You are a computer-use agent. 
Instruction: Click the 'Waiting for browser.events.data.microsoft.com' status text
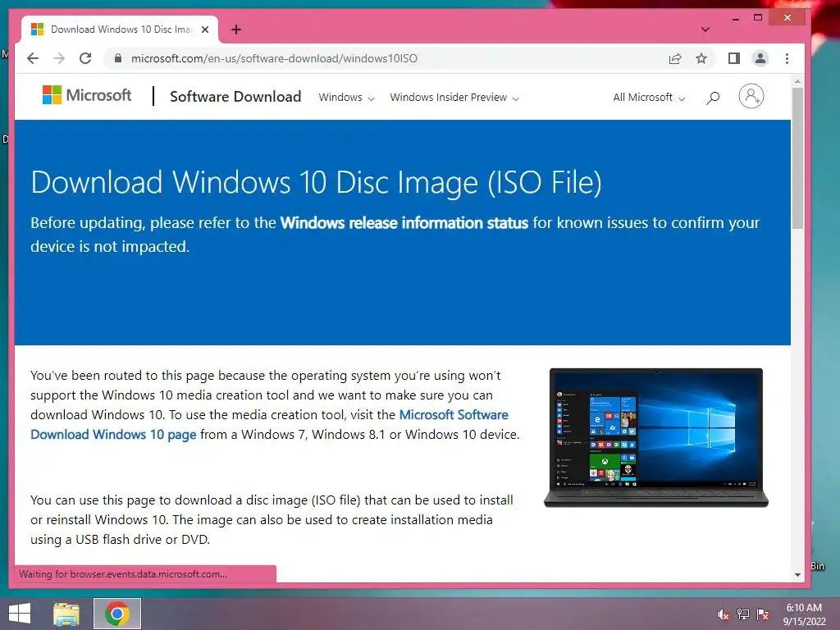tap(123, 573)
